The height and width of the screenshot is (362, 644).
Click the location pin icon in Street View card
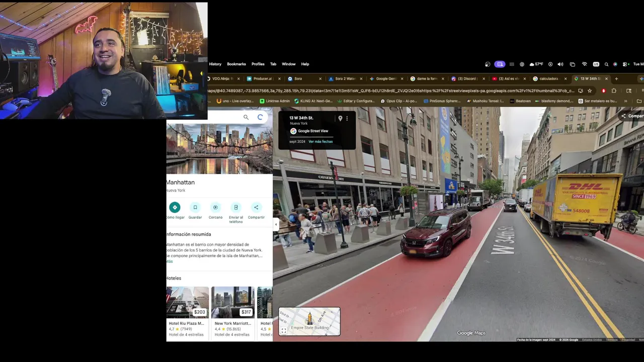click(340, 119)
